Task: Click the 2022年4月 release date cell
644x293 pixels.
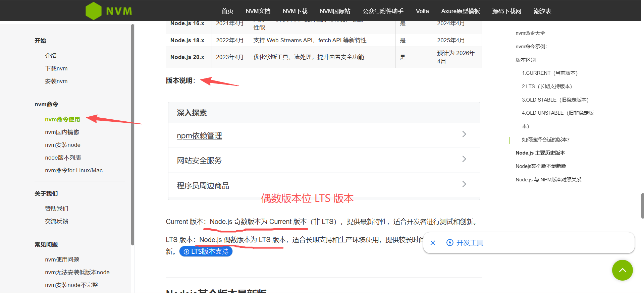Action: [x=230, y=40]
